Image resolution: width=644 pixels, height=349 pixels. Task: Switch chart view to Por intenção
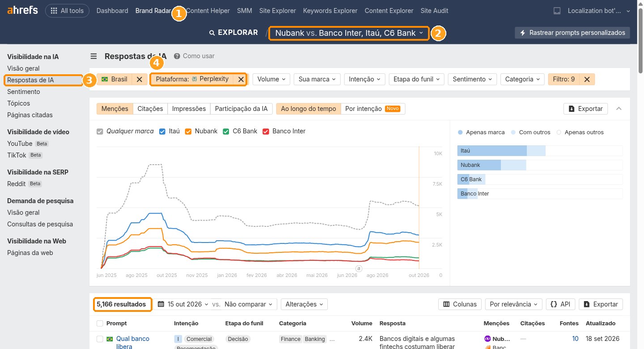(373, 109)
